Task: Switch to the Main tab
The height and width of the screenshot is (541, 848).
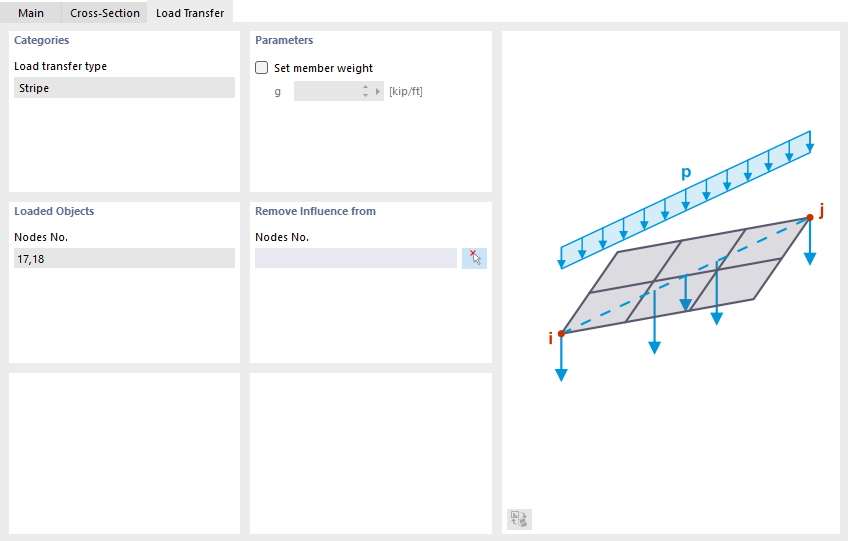Action: click(x=31, y=13)
